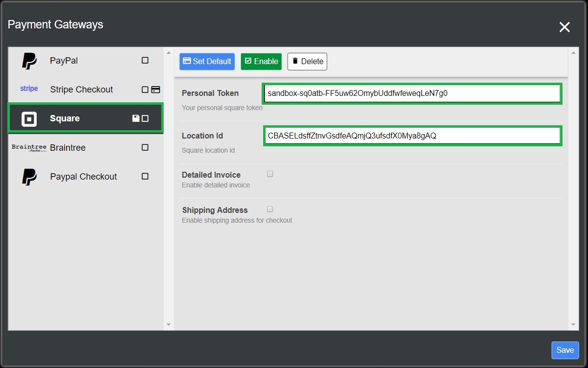Click the Paypal Checkout logo icon
This screenshot has height=368, width=588.
29,176
